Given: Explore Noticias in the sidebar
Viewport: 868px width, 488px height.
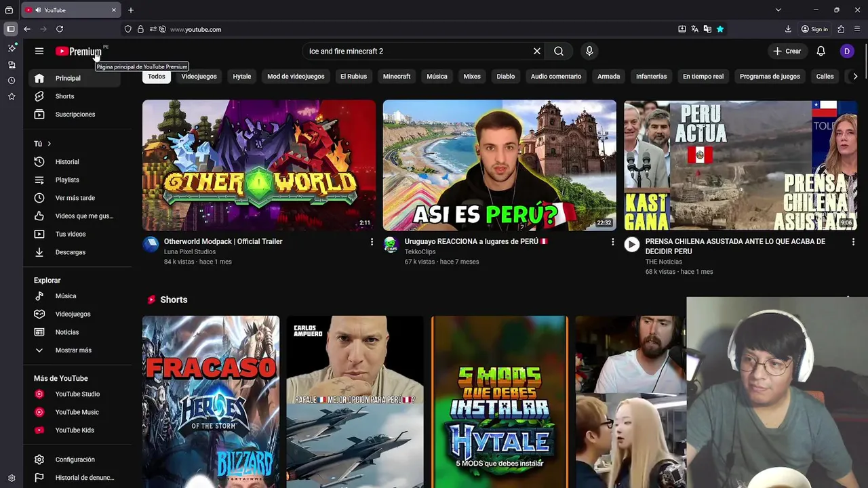Looking at the screenshot, I should (x=75, y=332).
